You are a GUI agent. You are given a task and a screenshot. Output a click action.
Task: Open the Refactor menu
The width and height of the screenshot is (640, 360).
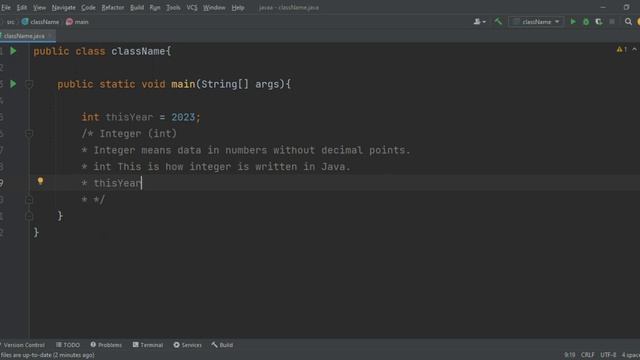(113, 7)
